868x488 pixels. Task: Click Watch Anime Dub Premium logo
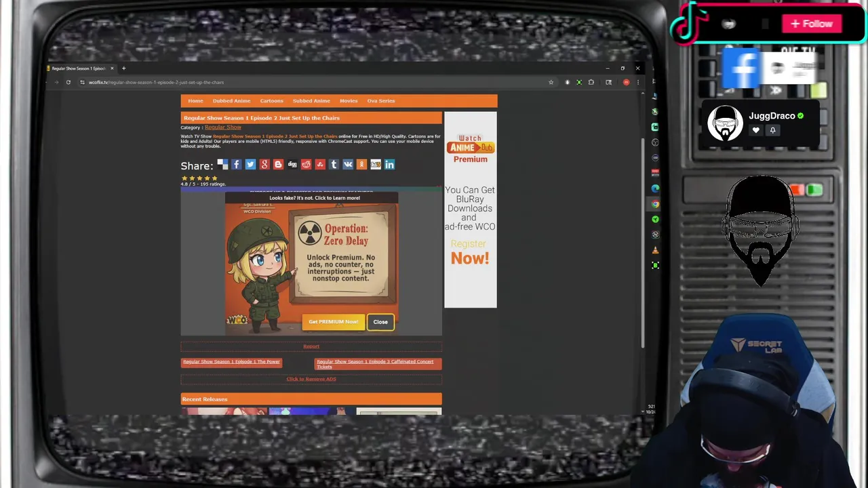470,148
